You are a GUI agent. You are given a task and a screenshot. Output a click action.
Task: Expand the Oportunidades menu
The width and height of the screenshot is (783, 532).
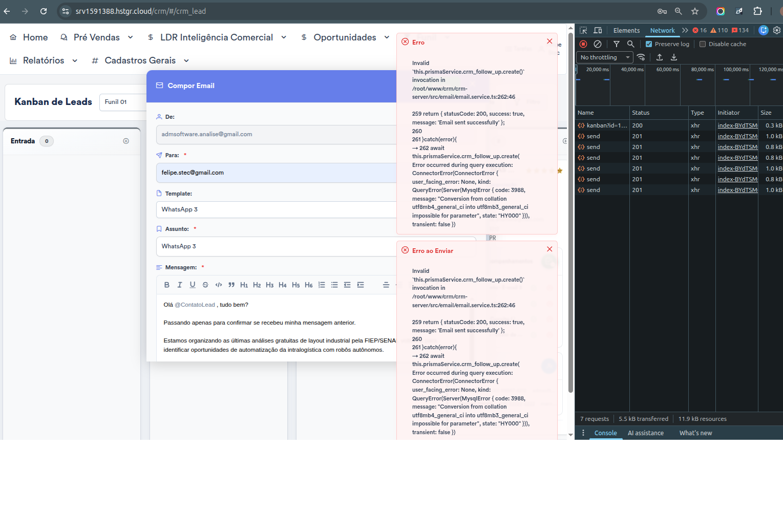coord(345,37)
